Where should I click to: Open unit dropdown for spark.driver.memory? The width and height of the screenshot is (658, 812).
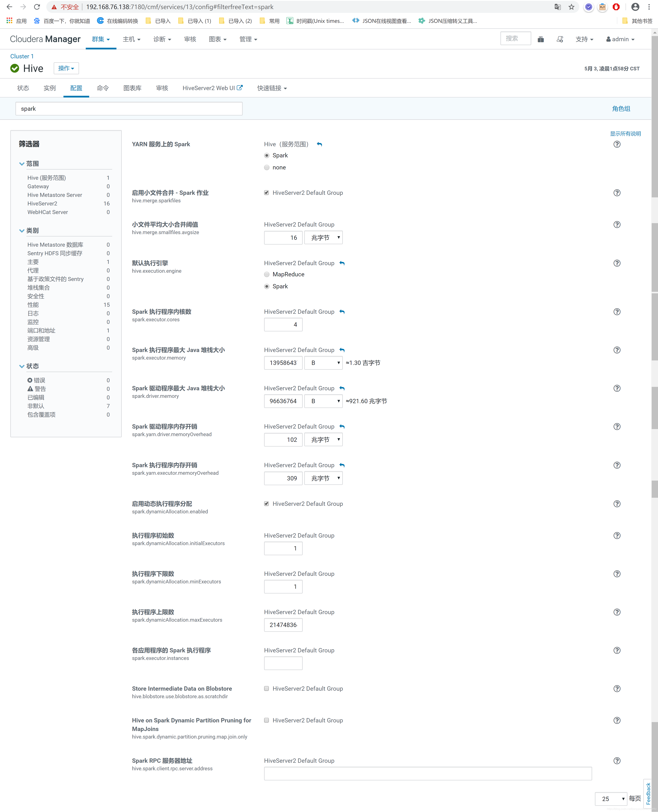pos(323,401)
